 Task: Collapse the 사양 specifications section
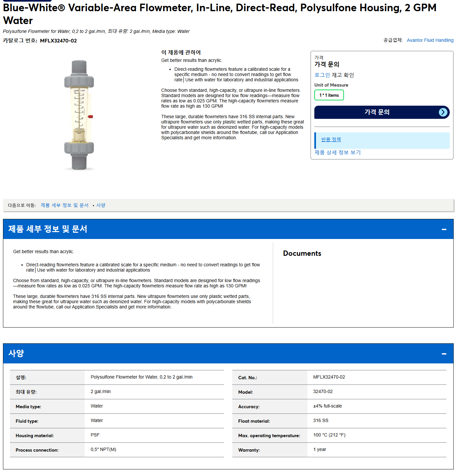coord(444,354)
